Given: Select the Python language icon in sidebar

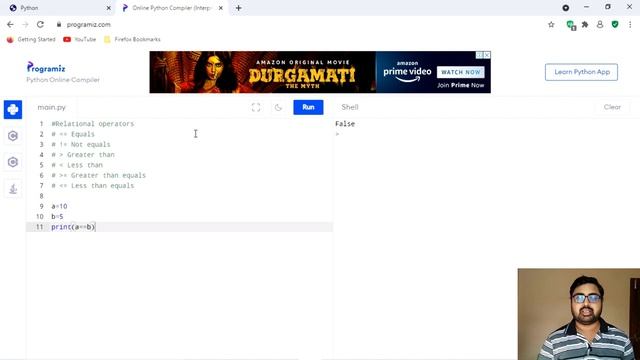Looking at the screenshot, I should click(x=13, y=109).
